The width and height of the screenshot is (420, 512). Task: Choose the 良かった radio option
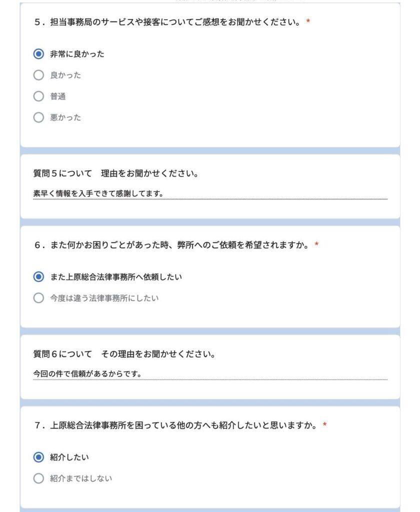point(38,75)
